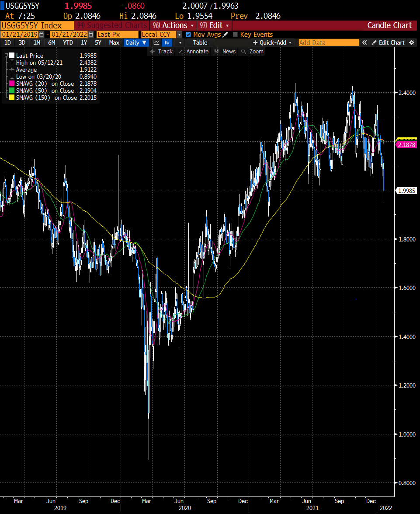The image size is (420, 514).
Task: Click the start date field 01/21/2019
Action: [x=20, y=35]
